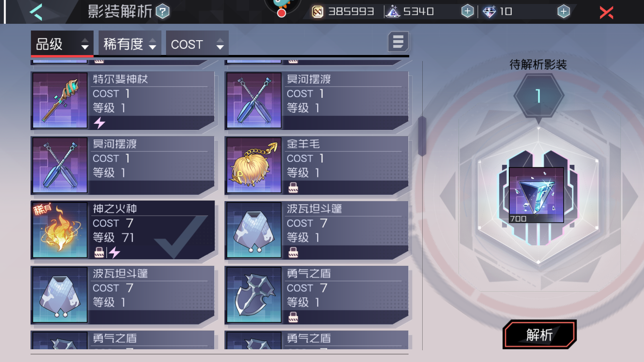Image resolution: width=644 pixels, height=362 pixels.
Task: Select the 波瓦坦斗篷 item with lock
Action: point(317,230)
